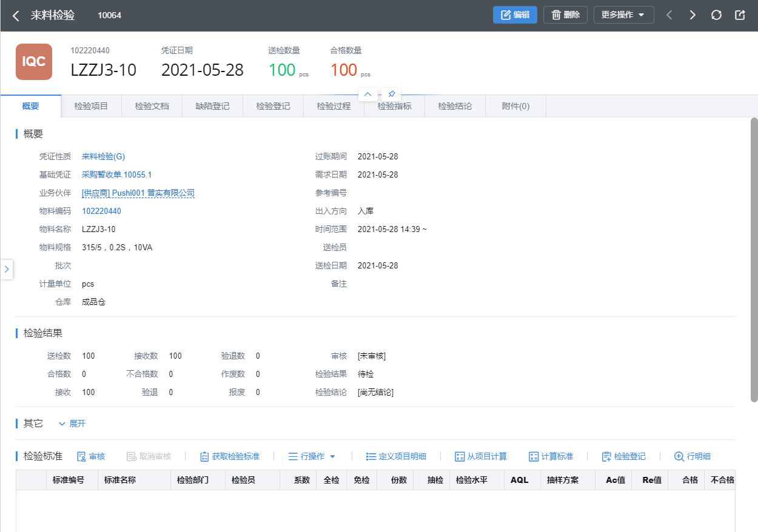Click 获取检验标准 toolbar item

[x=230, y=456]
